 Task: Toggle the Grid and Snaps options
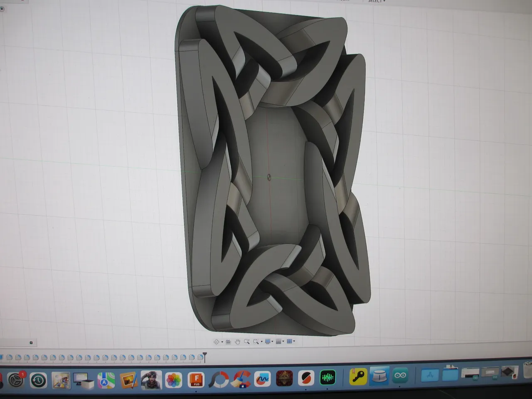[x=283, y=342]
